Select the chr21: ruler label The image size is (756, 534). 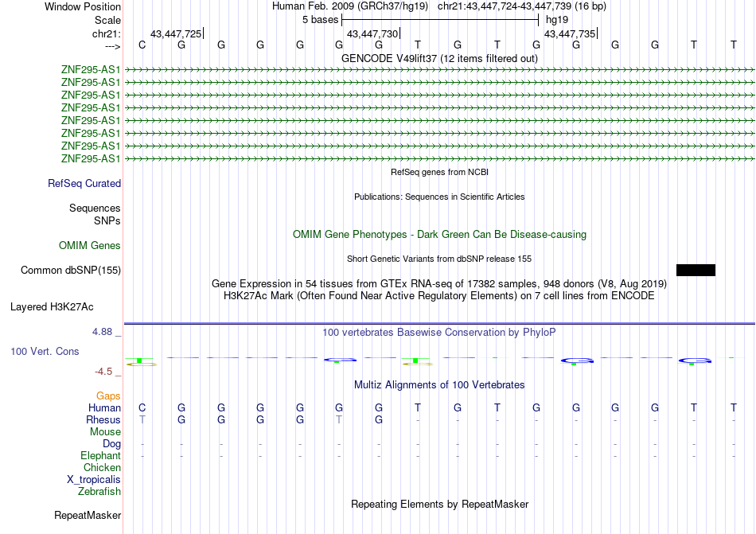tap(107, 33)
